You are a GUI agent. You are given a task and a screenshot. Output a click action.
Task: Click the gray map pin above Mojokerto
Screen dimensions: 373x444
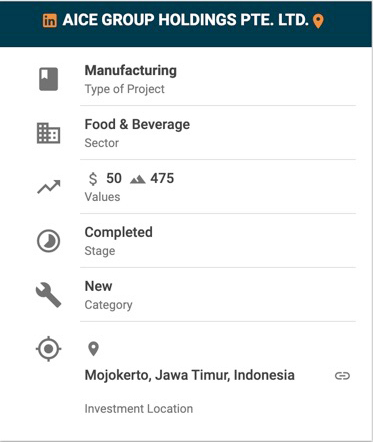[x=93, y=349]
